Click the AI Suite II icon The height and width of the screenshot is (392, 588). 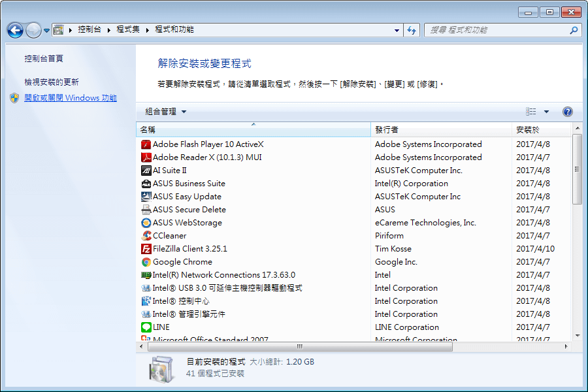point(146,171)
